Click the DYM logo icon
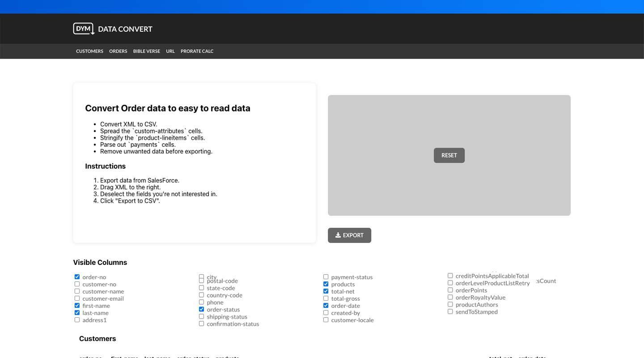The width and height of the screenshot is (644, 358). pos(83,29)
